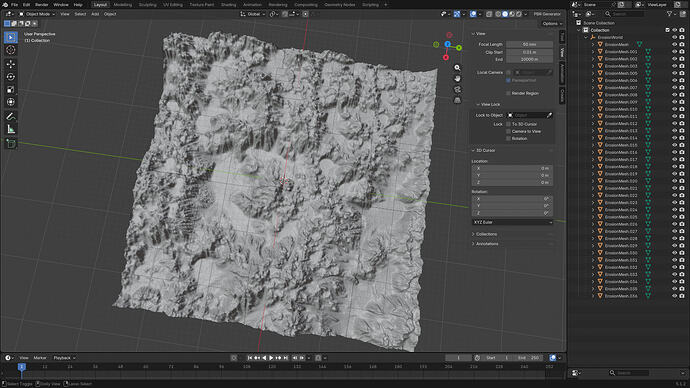The image size is (690, 388).
Task: Click the zoom magnifier viewport icon
Action: pos(457,68)
